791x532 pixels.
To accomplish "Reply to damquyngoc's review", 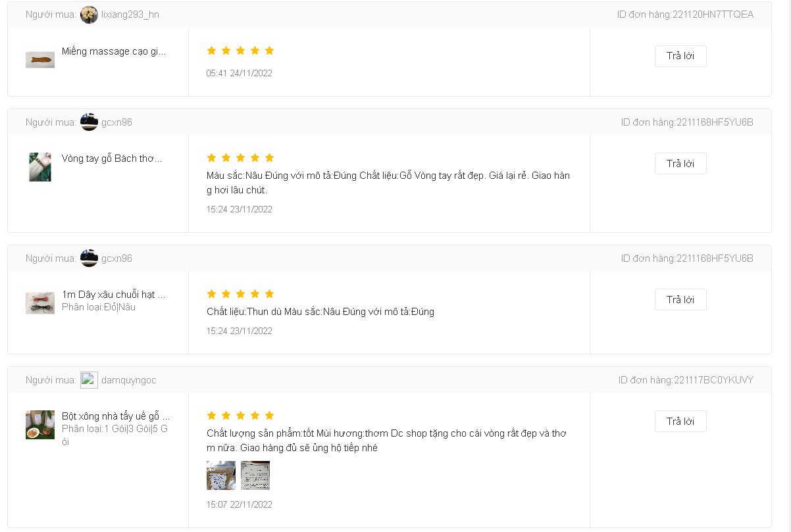I will (x=680, y=421).
